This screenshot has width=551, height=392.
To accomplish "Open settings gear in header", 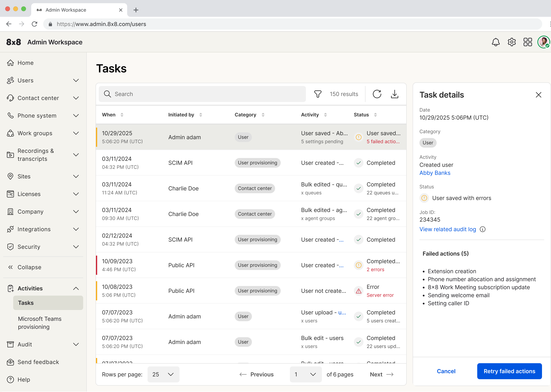I will click(x=511, y=42).
